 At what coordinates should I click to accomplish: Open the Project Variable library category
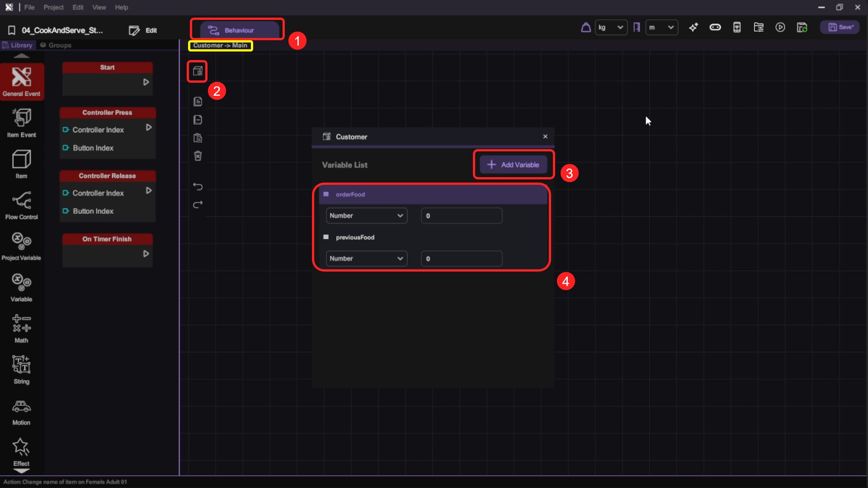pyautogui.click(x=21, y=246)
